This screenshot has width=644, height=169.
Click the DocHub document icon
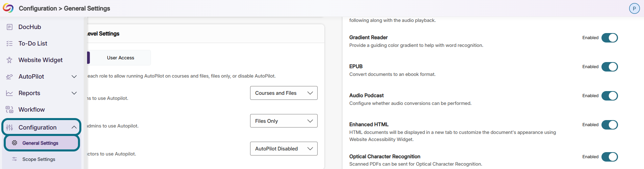(x=9, y=27)
